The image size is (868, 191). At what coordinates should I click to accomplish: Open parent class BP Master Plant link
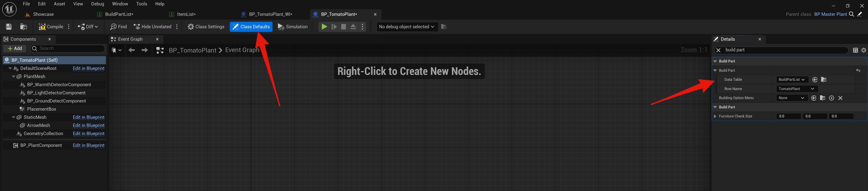pyautogui.click(x=830, y=14)
